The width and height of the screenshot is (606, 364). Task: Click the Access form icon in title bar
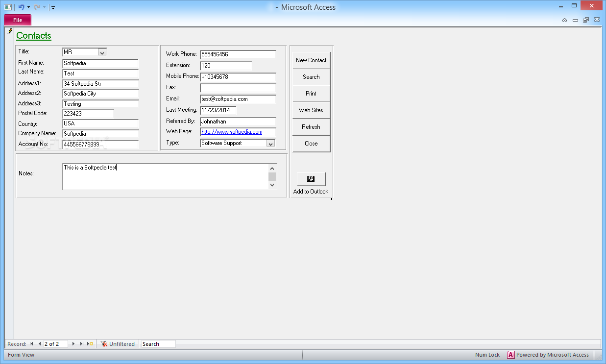pyautogui.click(x=8, y=7)
